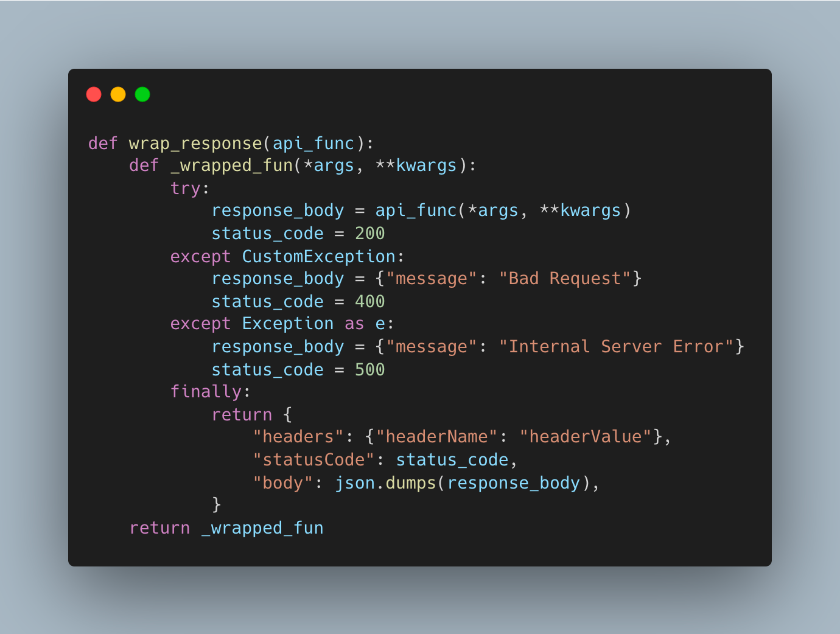Screen dimensions: 840x634
Task: Click the _wrapped_fun inner function name
Action: click(232, 165)
